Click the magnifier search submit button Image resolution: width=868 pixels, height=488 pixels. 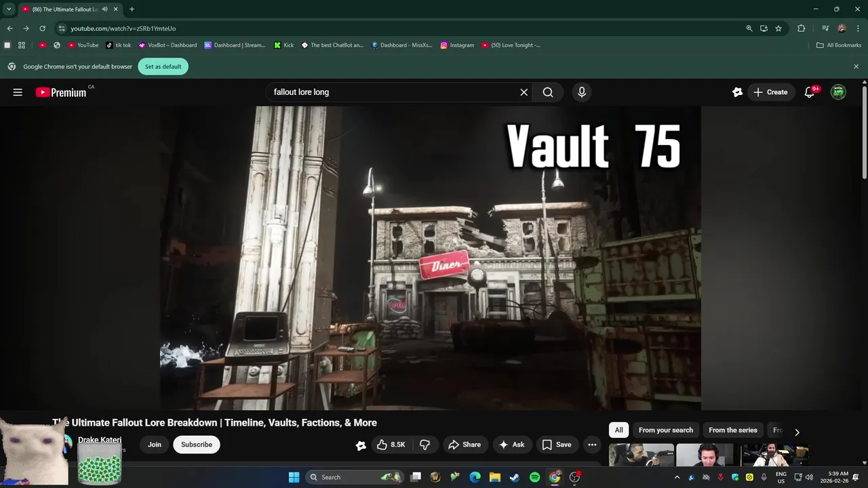click(548, 92)
